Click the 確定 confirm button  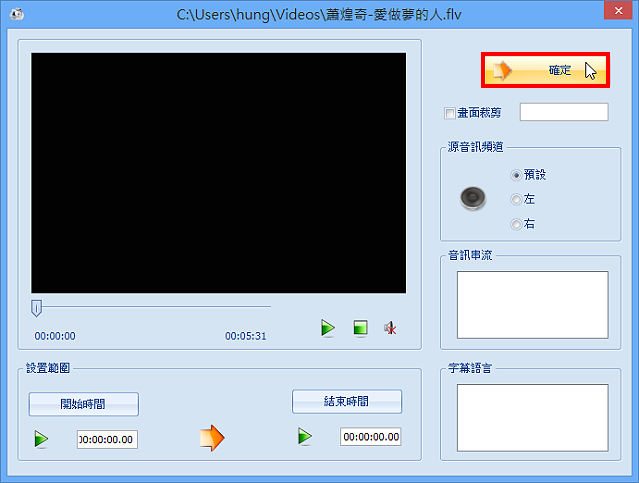[545, 70]
